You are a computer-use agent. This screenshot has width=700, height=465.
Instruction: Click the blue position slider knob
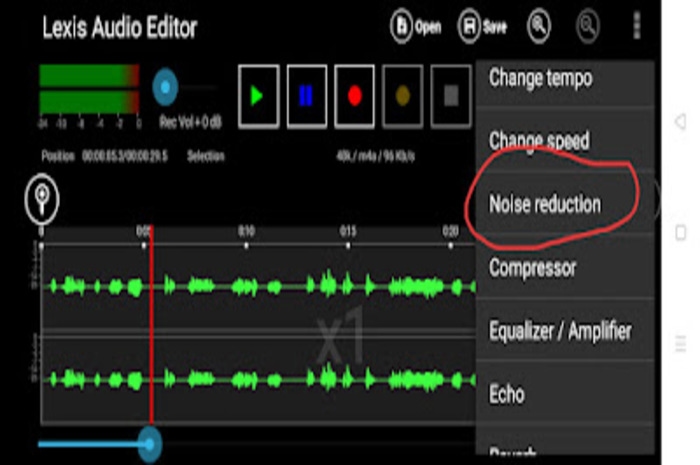(150, 444)
